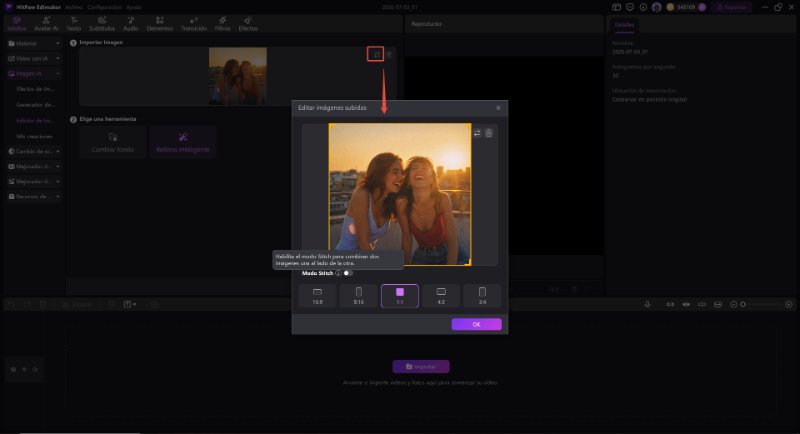The height and width of the screenshot is (434, 800).
Task: Replace image using swap icon in dialog
Action: click(477, 133)
